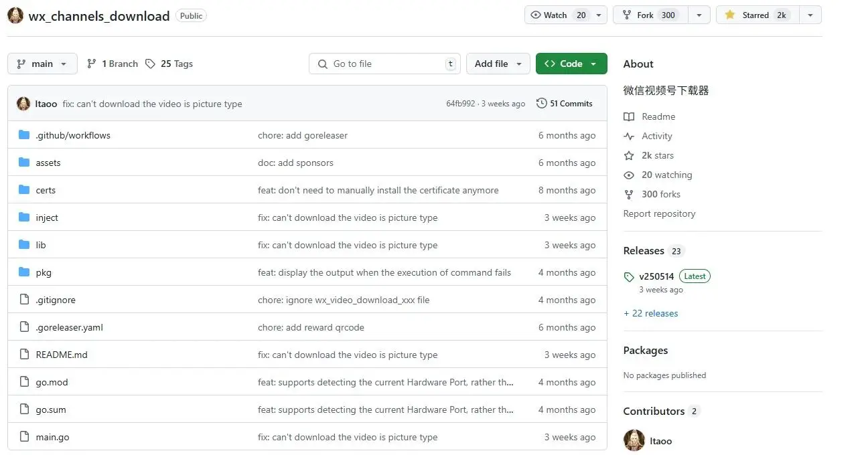Open the main.go file
Image resolution: width=868 pixels, height=455 pixels.
coord(52,437)
